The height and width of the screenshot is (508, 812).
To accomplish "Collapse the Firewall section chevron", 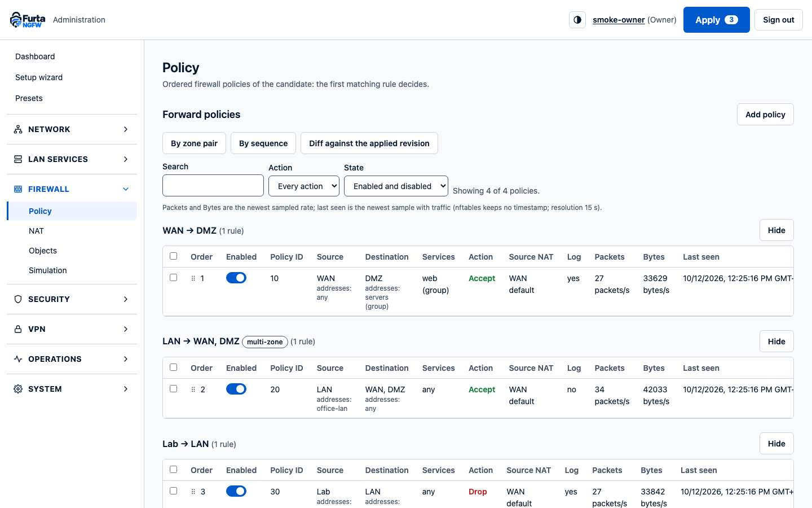I will tap(126, 189).
